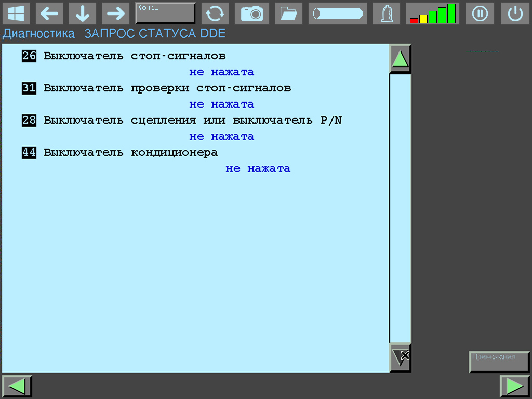Take a screenshot with the camera icon

(x=251, y=14)
